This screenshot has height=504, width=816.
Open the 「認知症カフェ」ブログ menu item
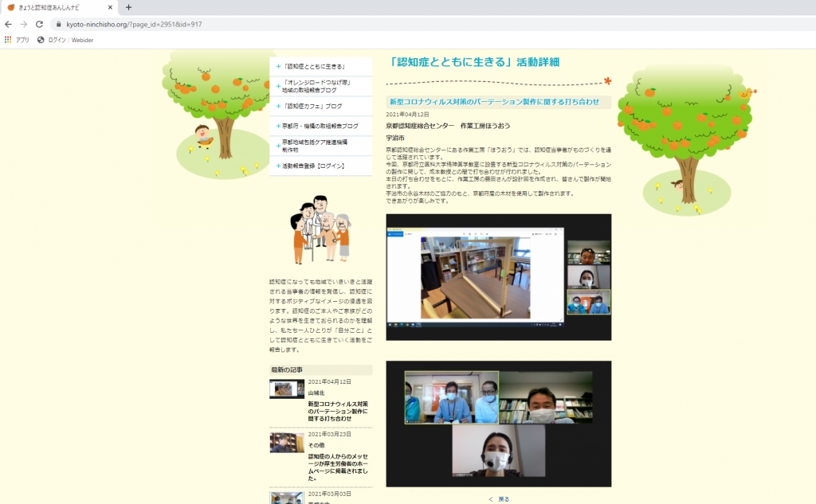[320, 106]
